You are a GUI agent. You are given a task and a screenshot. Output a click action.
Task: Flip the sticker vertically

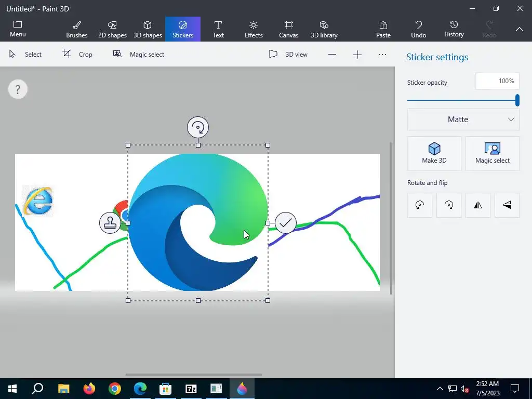tap(507, 205)
